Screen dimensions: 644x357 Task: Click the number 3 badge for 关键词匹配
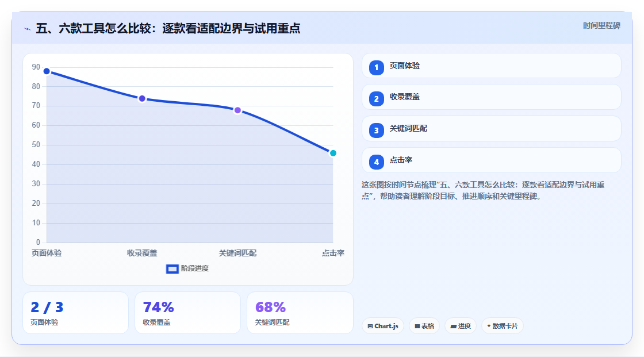coord(376,130)
